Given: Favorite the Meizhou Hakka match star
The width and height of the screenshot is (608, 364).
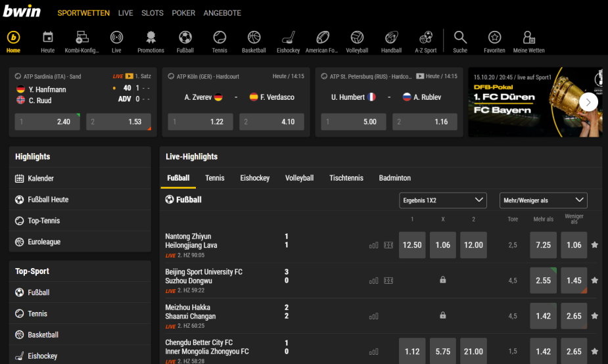Looking at the screenshot, I should [594, 316].
